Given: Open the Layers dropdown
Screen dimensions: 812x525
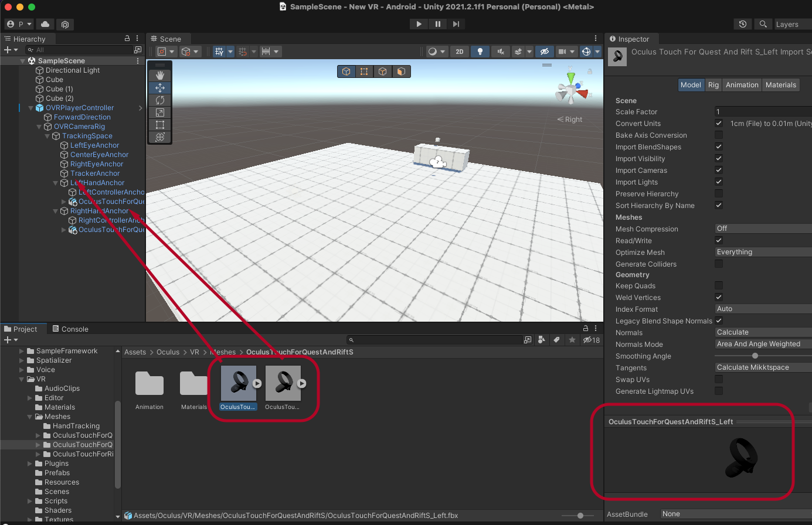Looking at the screenshot, I should pyautogui.click(x=792, y=24).
